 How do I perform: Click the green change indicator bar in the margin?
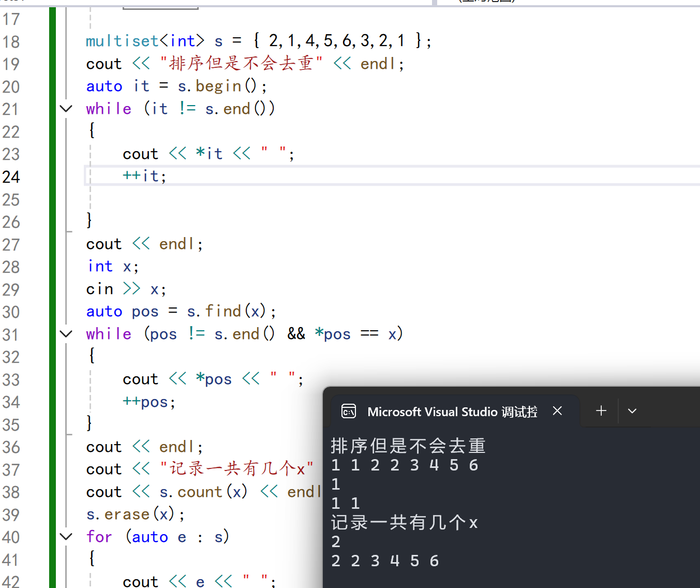52,259
